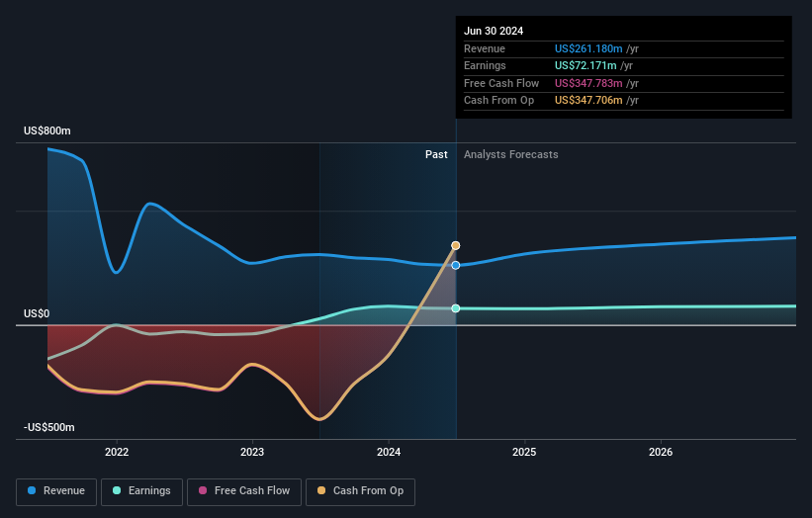
Task: Click the US$72.171m earnings value
Action: [586, 65]
